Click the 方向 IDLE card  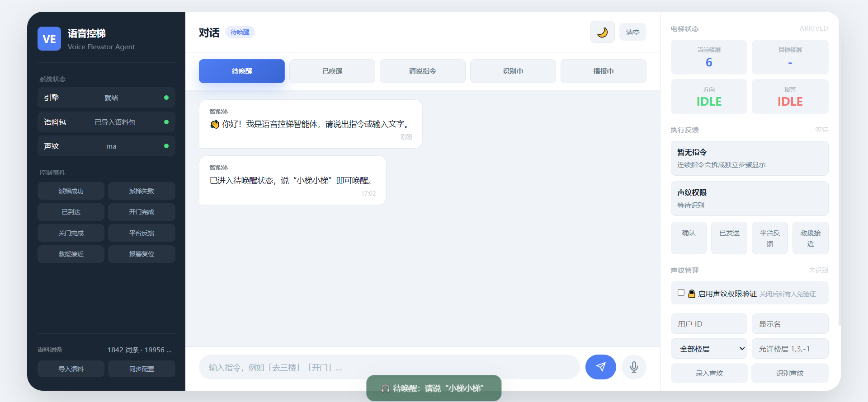coord(709,97)
